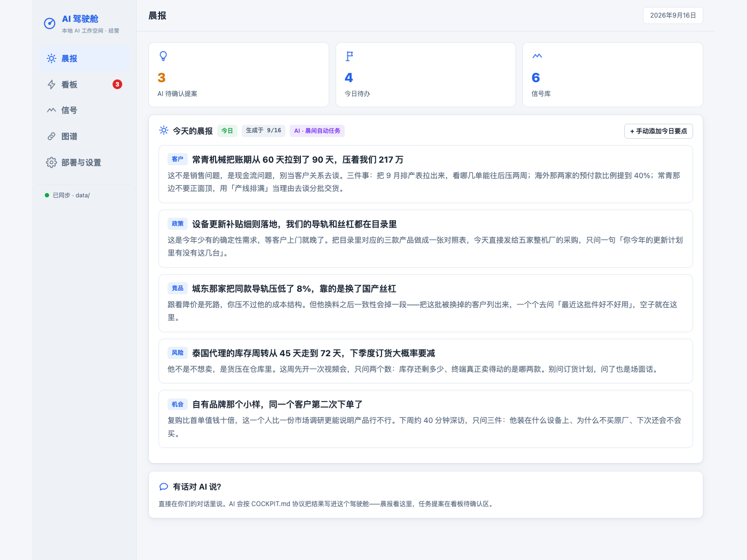
Task: Click the wave icon beside 信号 in sidebar
Action: point(51,110)
